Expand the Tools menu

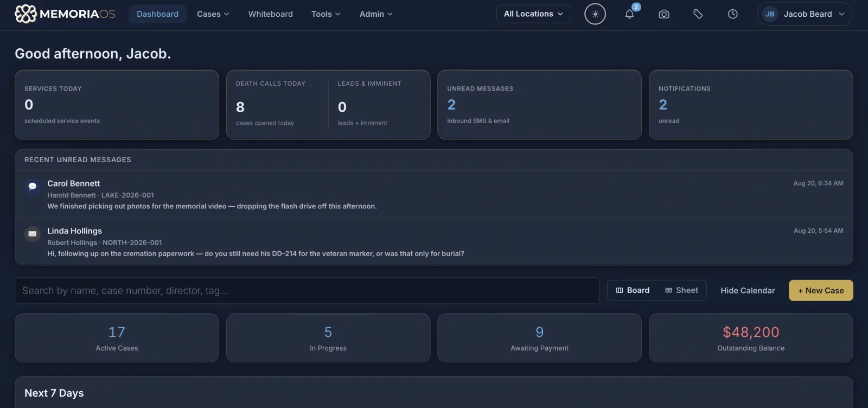coord(325,14)
